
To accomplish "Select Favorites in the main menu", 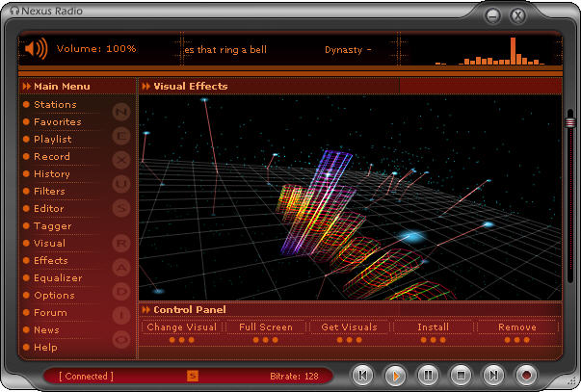I will click(x=57, y=122).
